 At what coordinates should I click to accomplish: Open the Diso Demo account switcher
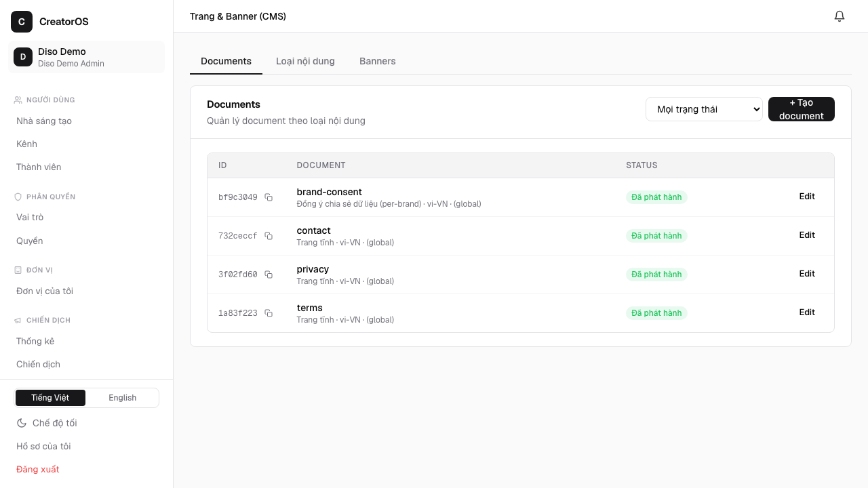pyautogui.click(x=87, y=57)
